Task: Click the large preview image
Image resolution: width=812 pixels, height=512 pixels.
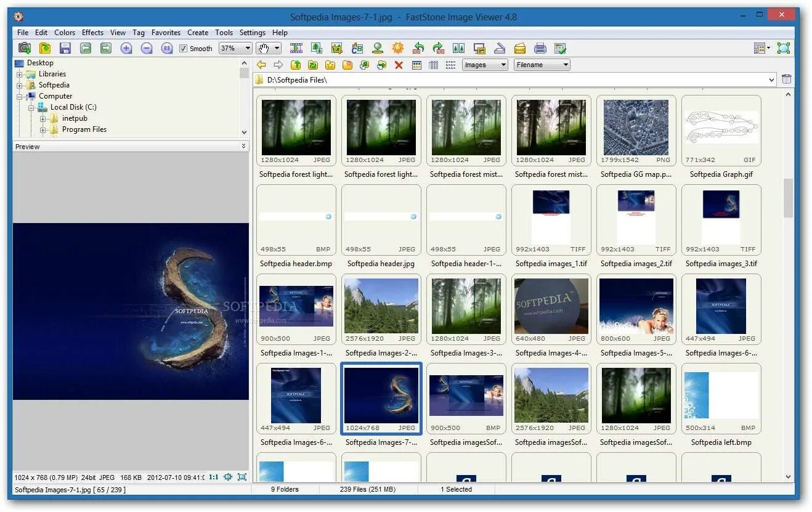Action: point(131,311)
